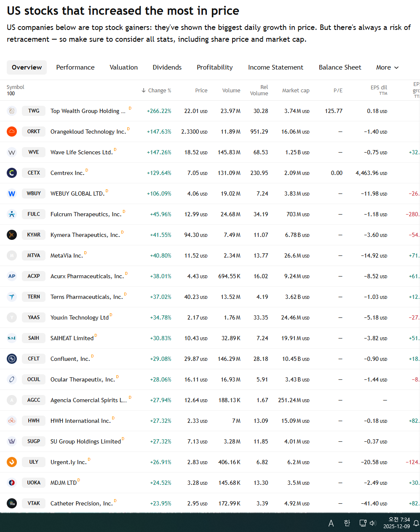Click the VTAK Catheter Precision logo
The width and height of the screenshot is (420, 532).
point(12,503)
